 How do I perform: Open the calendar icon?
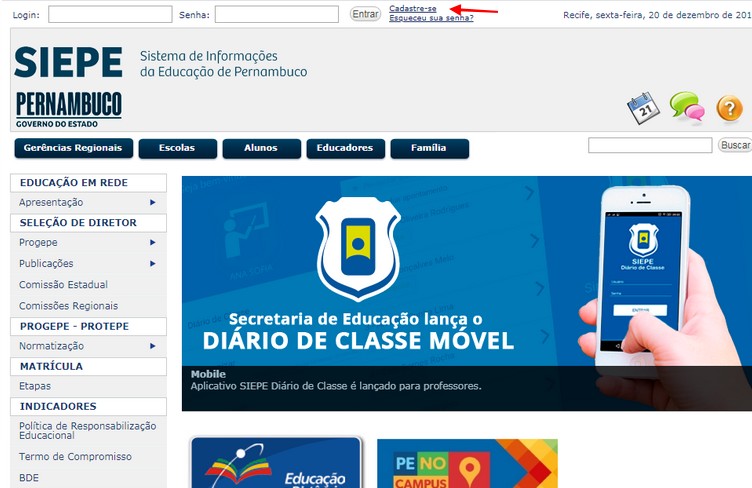tap(643, 108)
